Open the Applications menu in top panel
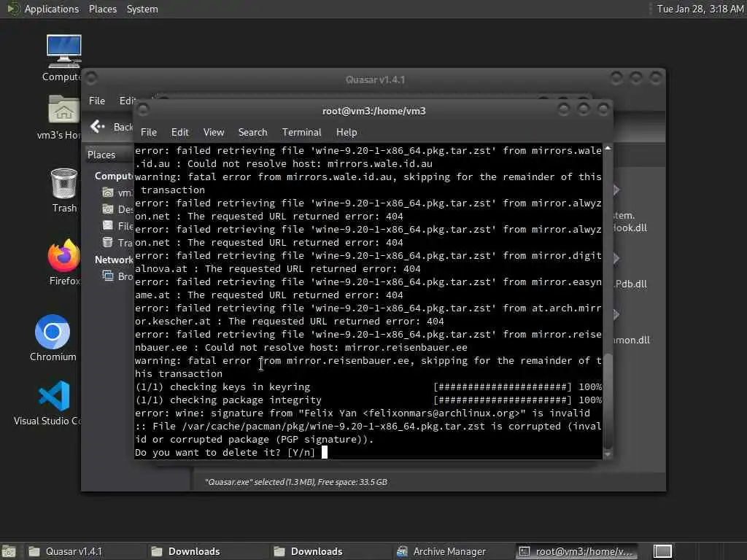Viewport: 747px width, 560px height. pos(52,9)
